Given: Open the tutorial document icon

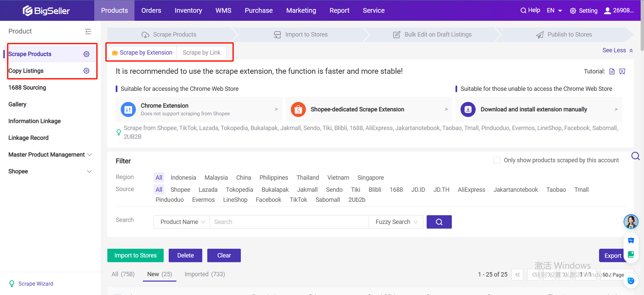Looking at the screenshot, I should [x=612, y=71].
